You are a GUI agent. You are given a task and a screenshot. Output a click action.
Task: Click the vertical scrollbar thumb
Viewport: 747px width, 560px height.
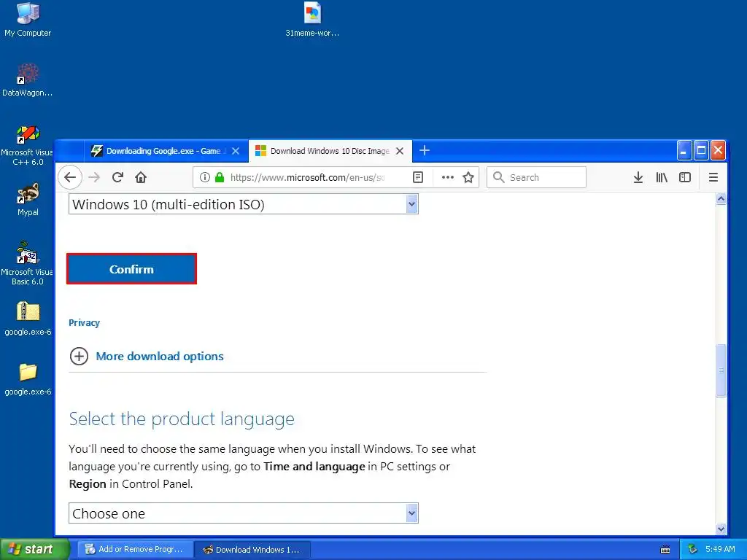click(x=721, y=370)
